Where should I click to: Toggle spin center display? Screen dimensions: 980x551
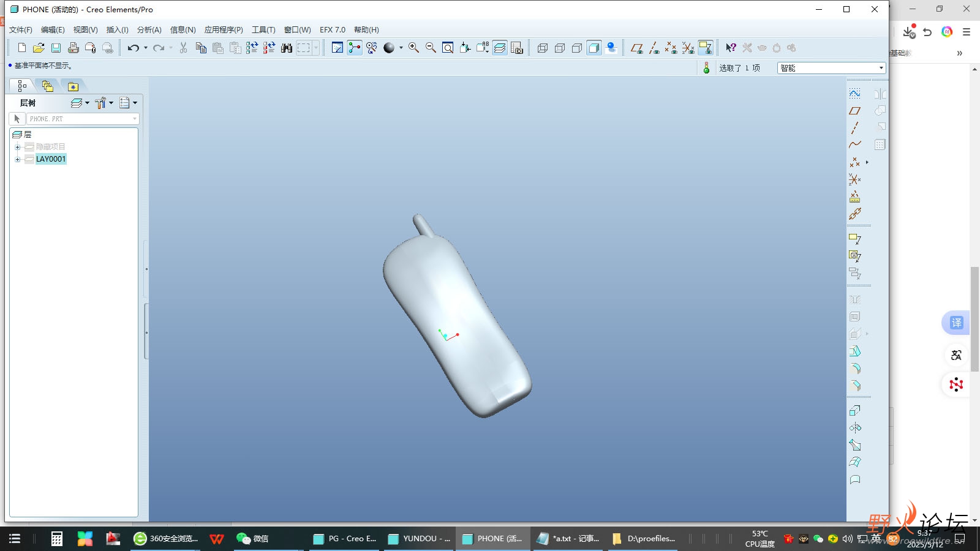355,48
